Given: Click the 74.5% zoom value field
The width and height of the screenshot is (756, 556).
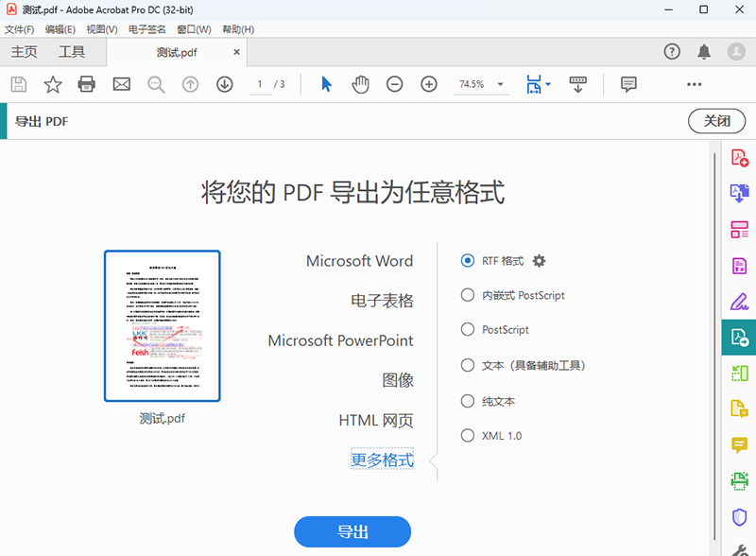Looking at the screenshot, I should 472,84.
